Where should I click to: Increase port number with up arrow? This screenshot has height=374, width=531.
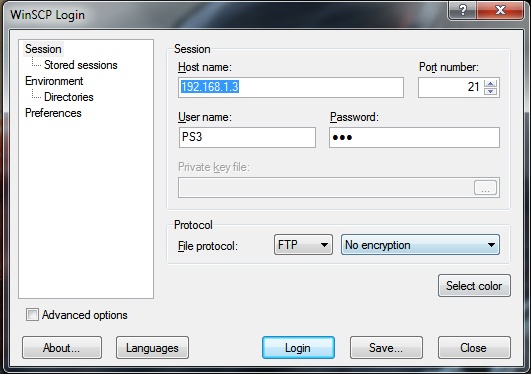(x=490, y=83)
